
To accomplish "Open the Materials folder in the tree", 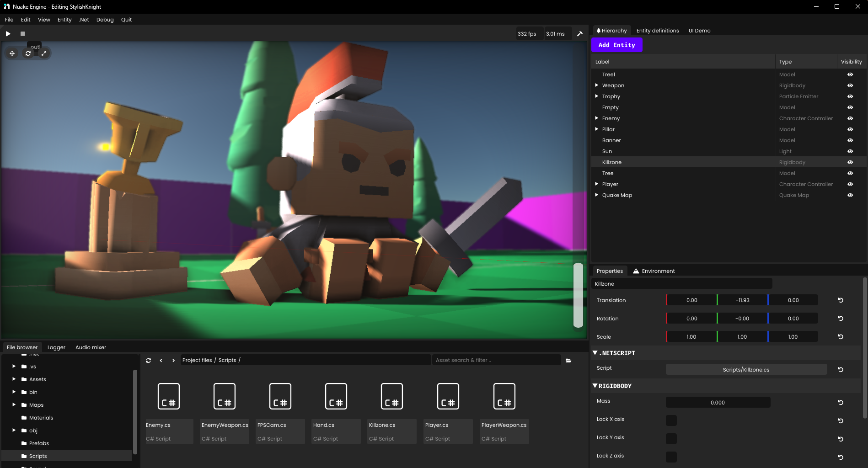I will click(x=41, y=418).
